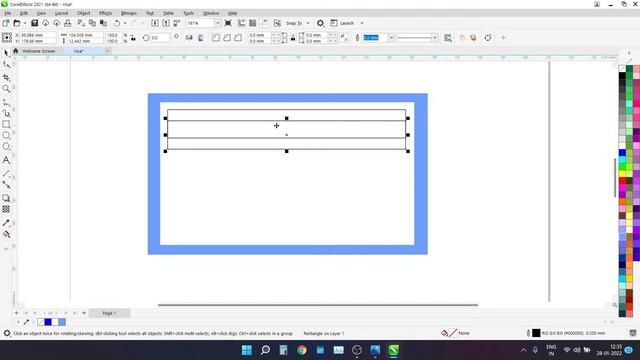This screenshot has width=640, height=360.
Task: Click the Copy icon in the toolbar
Action: 92,23
